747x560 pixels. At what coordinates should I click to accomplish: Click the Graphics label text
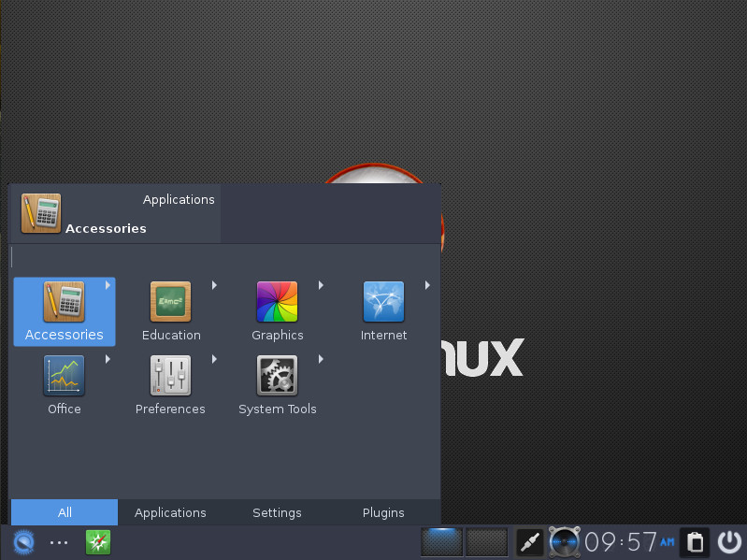point(278,336)
